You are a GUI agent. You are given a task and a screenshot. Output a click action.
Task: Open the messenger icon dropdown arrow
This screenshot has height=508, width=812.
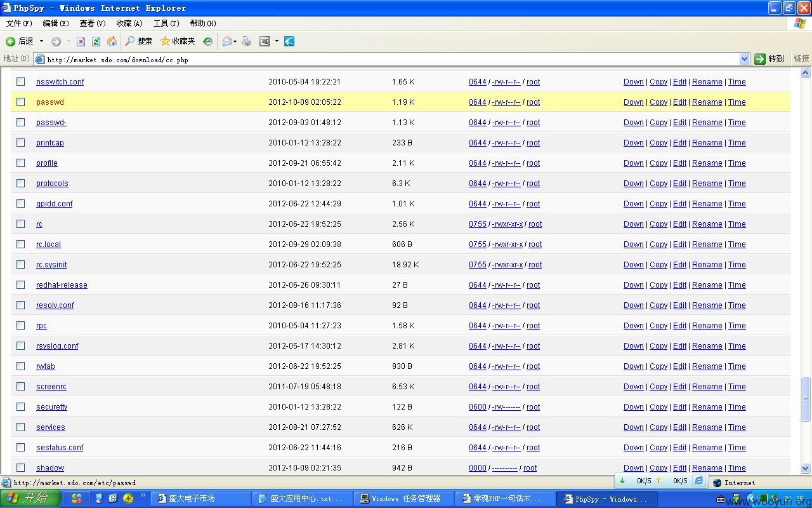[x=277, y=41]
